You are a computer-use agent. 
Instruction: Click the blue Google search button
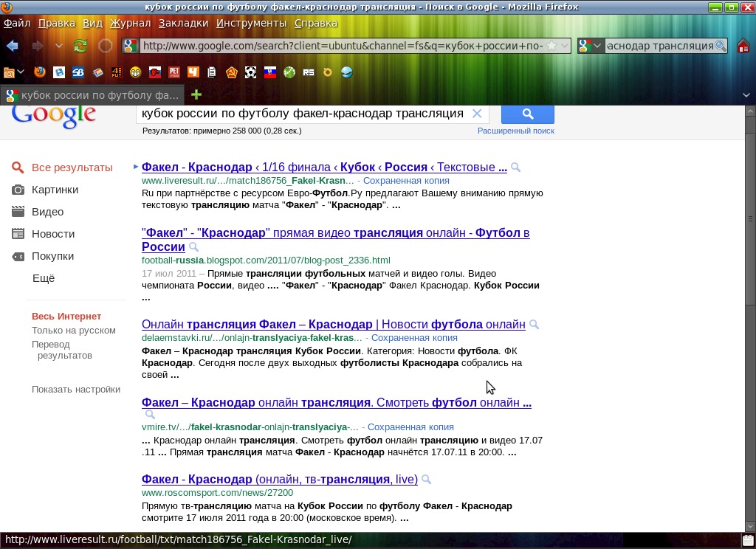click(x=527, y=114)
